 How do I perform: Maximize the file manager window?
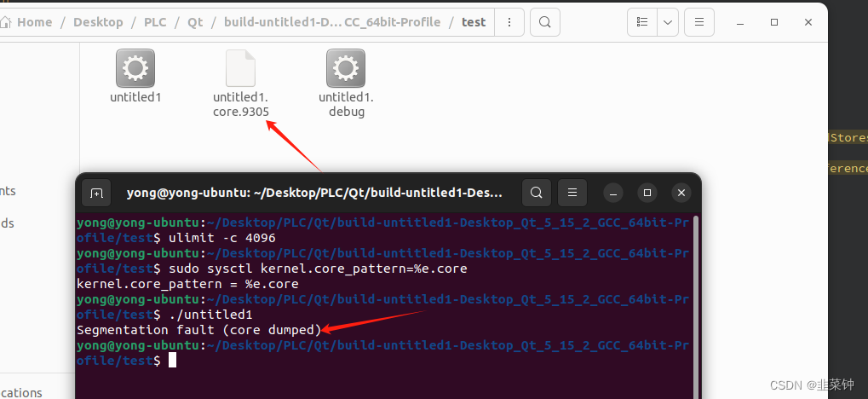point(774,22)
